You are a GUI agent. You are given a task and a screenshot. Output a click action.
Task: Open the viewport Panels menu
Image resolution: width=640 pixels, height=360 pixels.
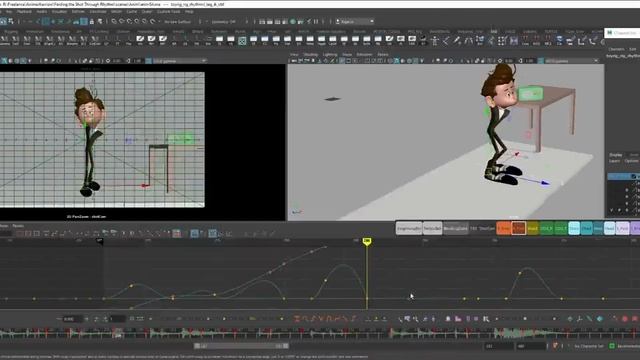click(382, 54)
